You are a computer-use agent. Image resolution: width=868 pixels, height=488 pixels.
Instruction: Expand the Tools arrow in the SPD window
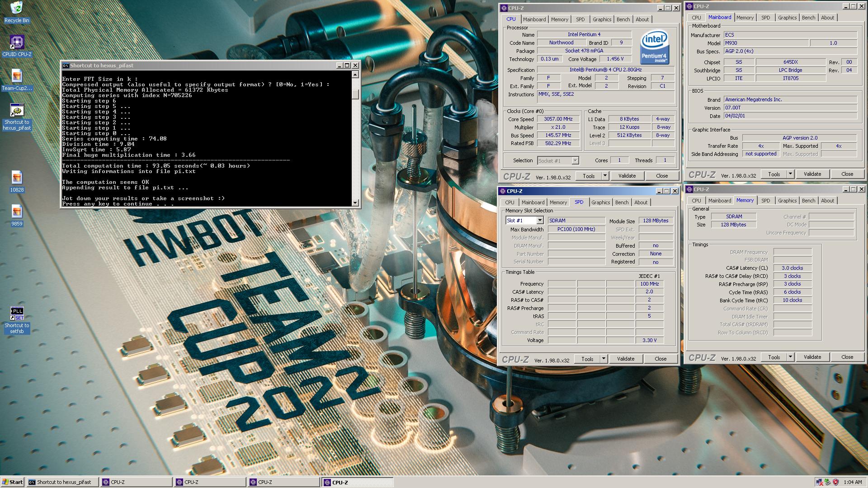604,359
